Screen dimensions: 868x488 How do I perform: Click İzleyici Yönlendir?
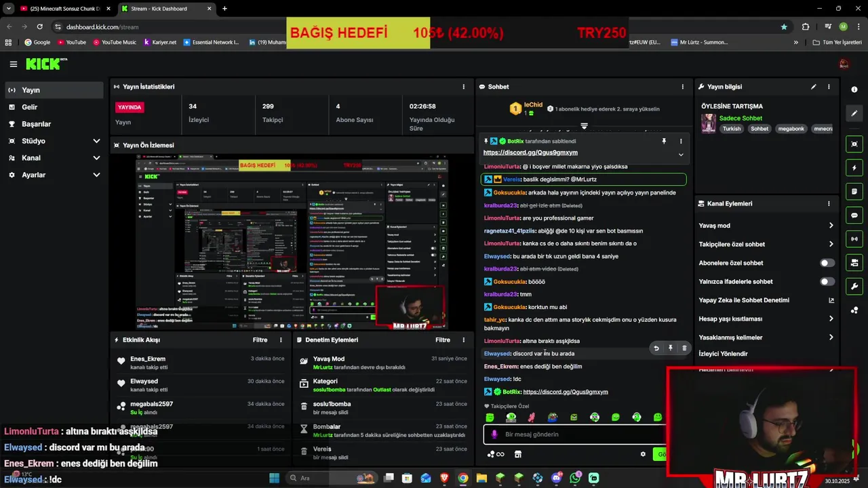(723, 354)
